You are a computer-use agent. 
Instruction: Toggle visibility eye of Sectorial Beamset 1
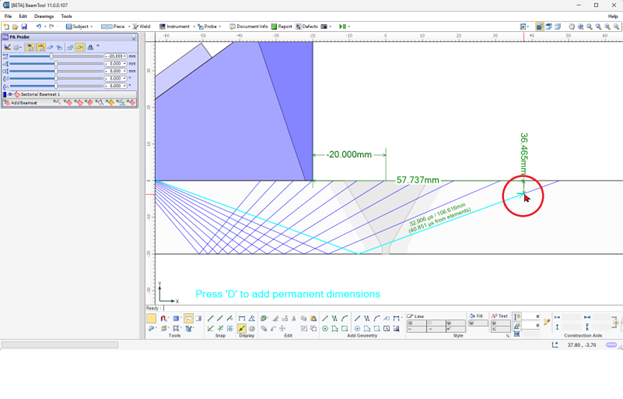coord(10,95)
